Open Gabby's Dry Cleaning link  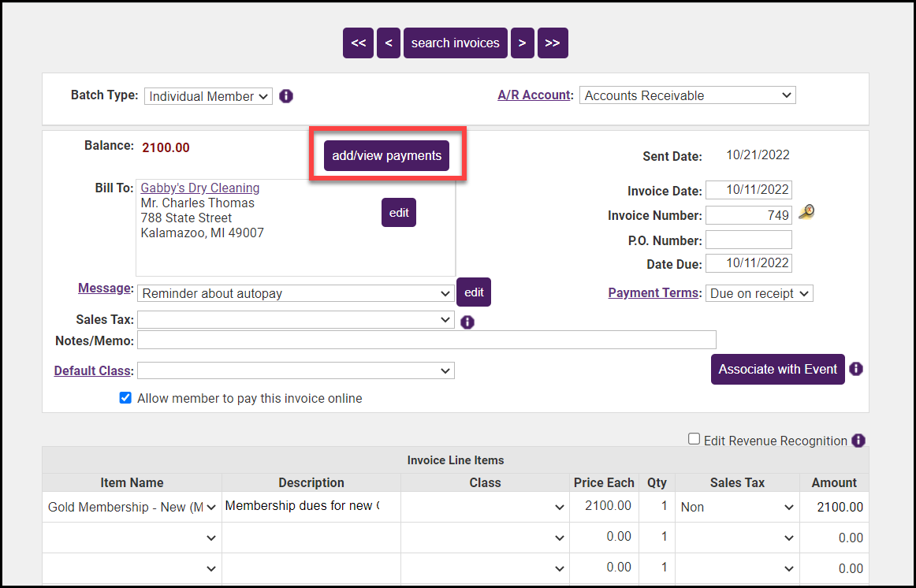(x=199, y=188)
